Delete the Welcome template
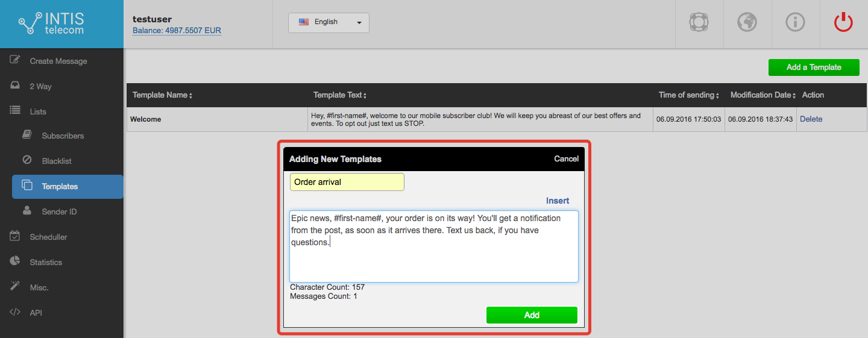Screen dimensions: 868x338 811,119
